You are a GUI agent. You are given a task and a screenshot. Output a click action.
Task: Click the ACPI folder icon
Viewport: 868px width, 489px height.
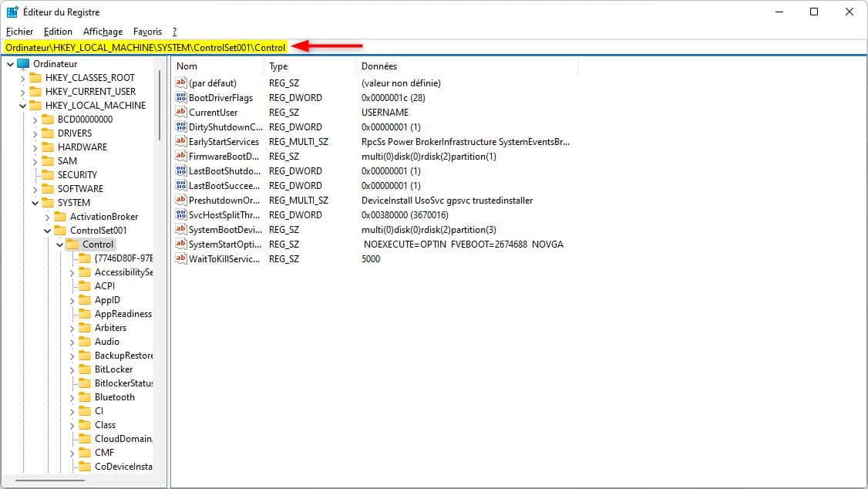pyautogui.click(x=85, y=285)
